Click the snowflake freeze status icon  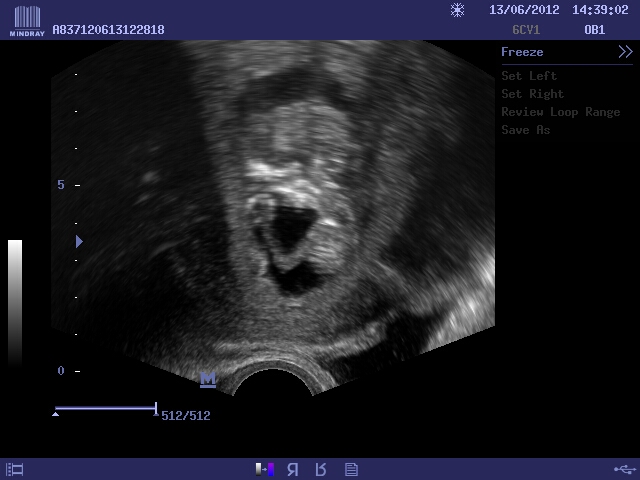click(x=457, y=10)
